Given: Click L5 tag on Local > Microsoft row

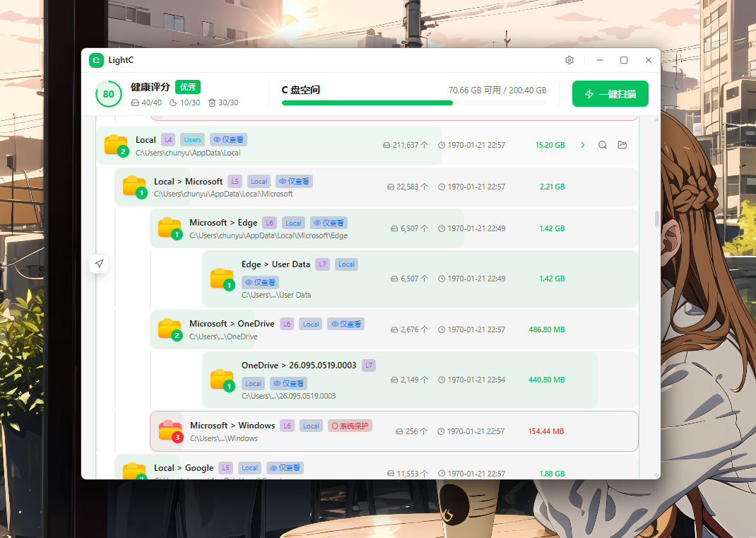Looking at the screenshot, I should 235,182.
